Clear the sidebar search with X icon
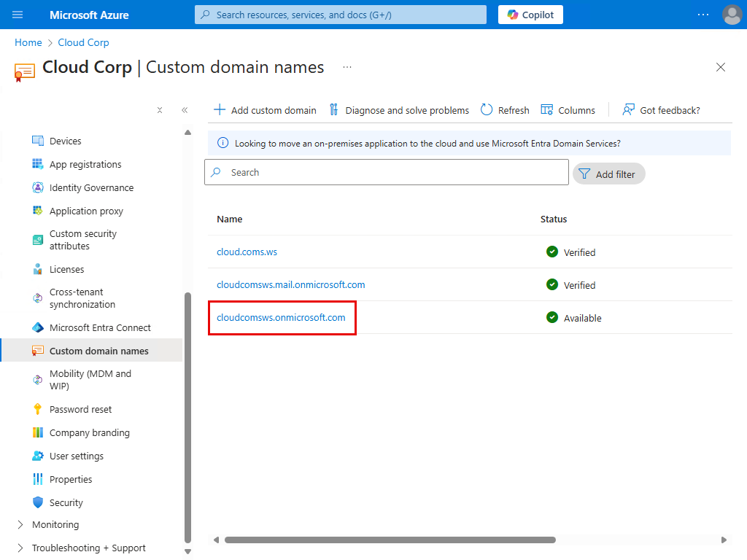This screenshot has height=560, width=747. point(160,110)
